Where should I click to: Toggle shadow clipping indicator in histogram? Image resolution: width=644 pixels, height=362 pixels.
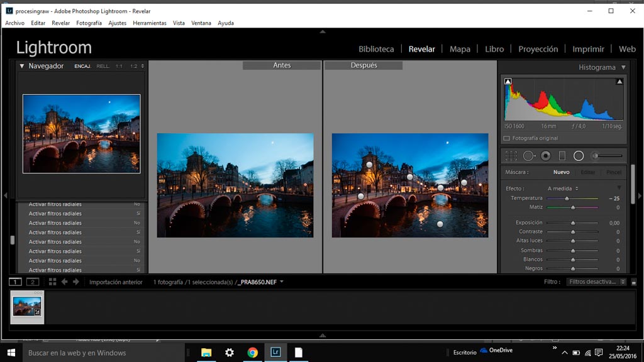coord(508,82)
